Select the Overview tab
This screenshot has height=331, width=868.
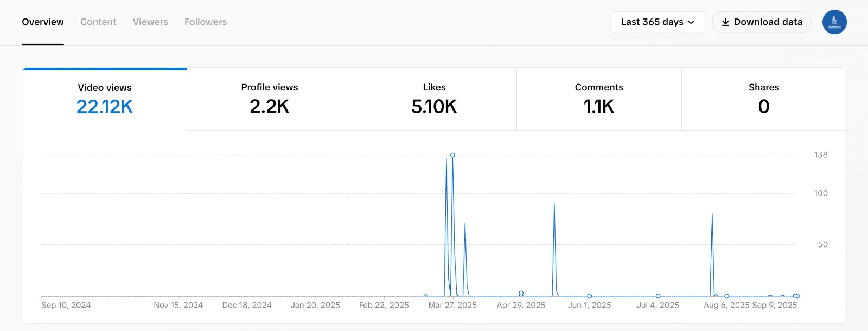[43, 22]
